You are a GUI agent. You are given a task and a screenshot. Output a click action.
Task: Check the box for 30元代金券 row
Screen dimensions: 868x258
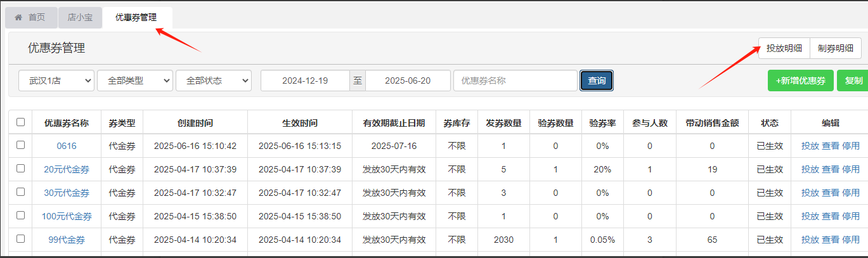click(20, 192)
